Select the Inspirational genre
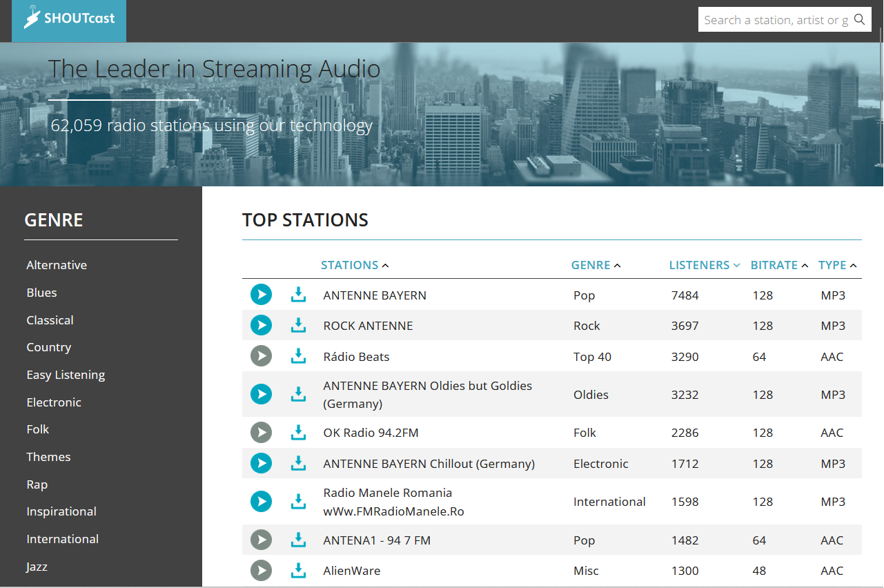Screen dimensions: 884x588 tap(61, 511)
